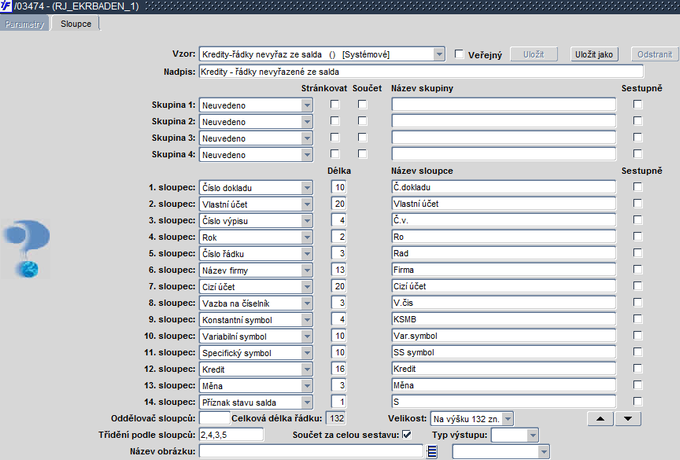Open the Skupina 1 dropdown
Screen dimensions: 680x460
pos(307,105)
